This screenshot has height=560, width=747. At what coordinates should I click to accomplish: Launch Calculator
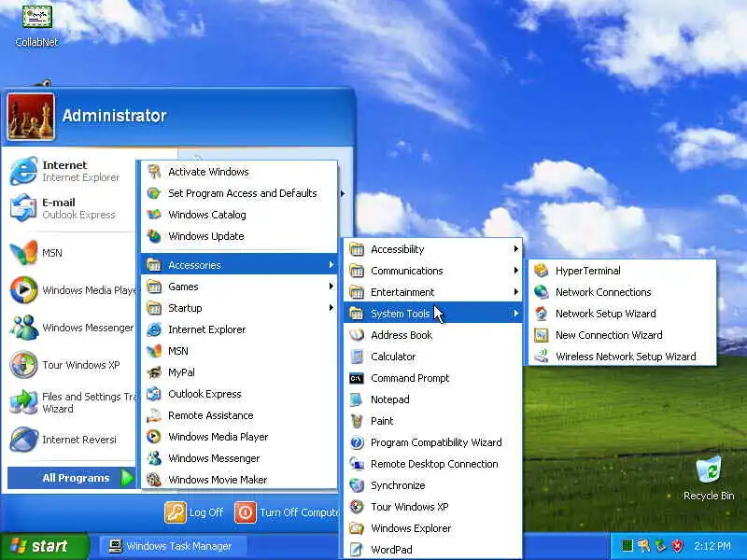pyautogui.click(x=433, y=357)
